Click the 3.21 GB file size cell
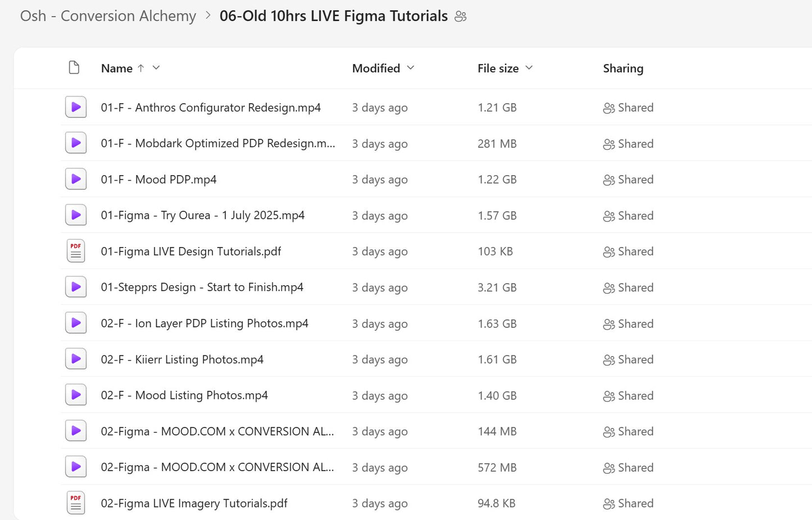The height and width of the screenshot is (520, 812). tap(497, 288)
